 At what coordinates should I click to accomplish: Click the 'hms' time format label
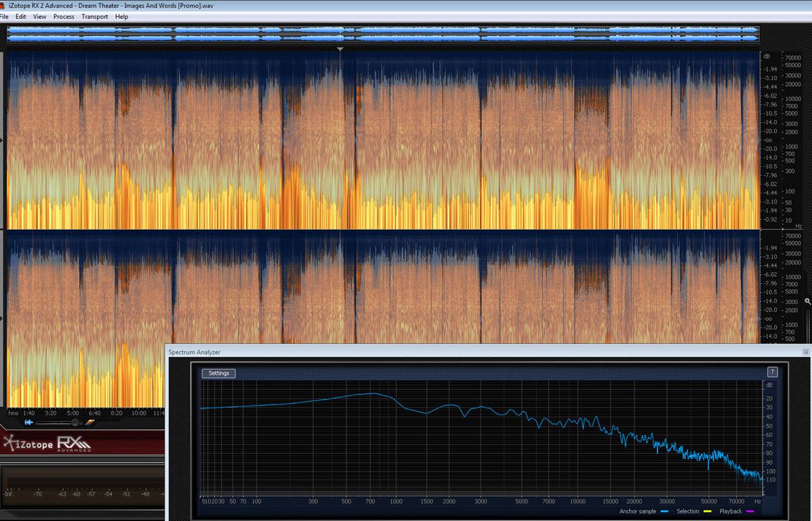pos(13,413)
